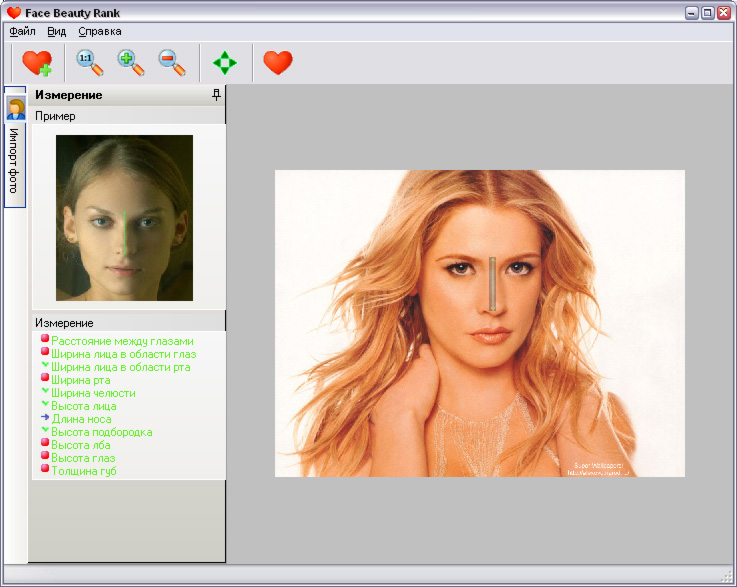The width and height of the screenshot is (737, 587).
Task: Zoom out with the minus magnifier icon
Action: [172, 63]
